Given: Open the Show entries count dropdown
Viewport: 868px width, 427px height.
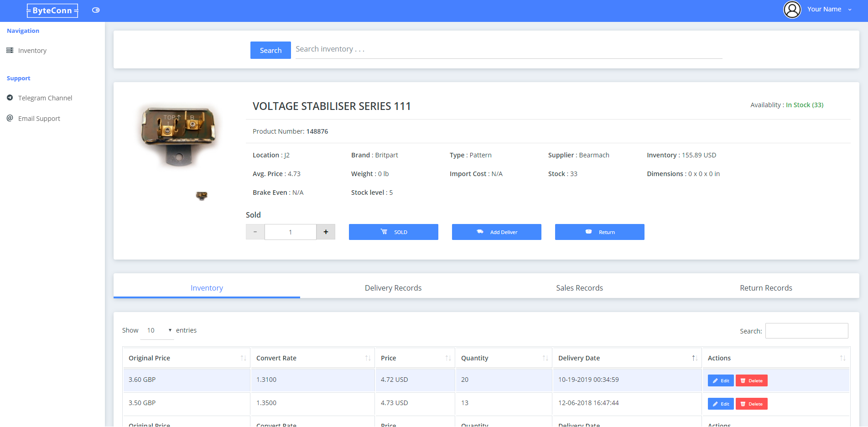Looking at the screenshot, I should (x=157, y=330).
